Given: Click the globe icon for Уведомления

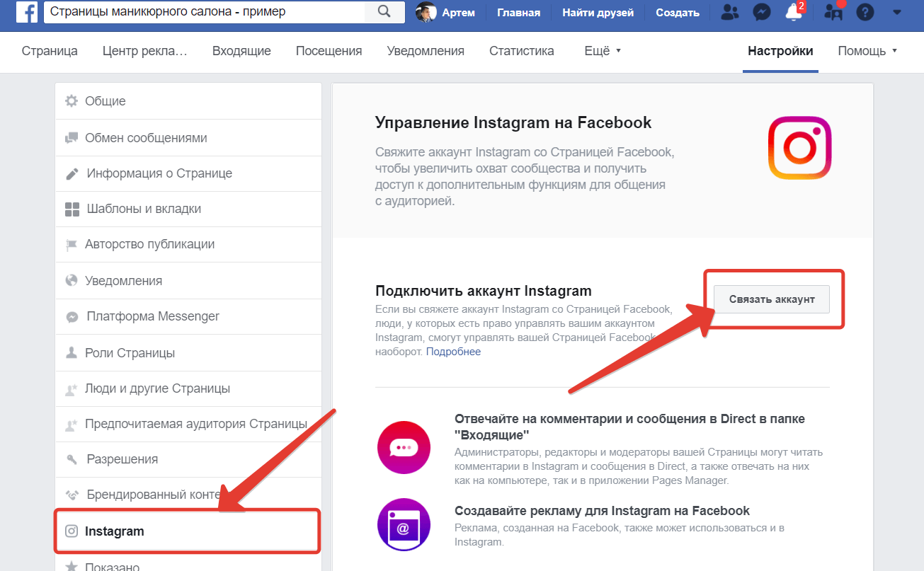Looking at the screenshot, I should [72, 280].
